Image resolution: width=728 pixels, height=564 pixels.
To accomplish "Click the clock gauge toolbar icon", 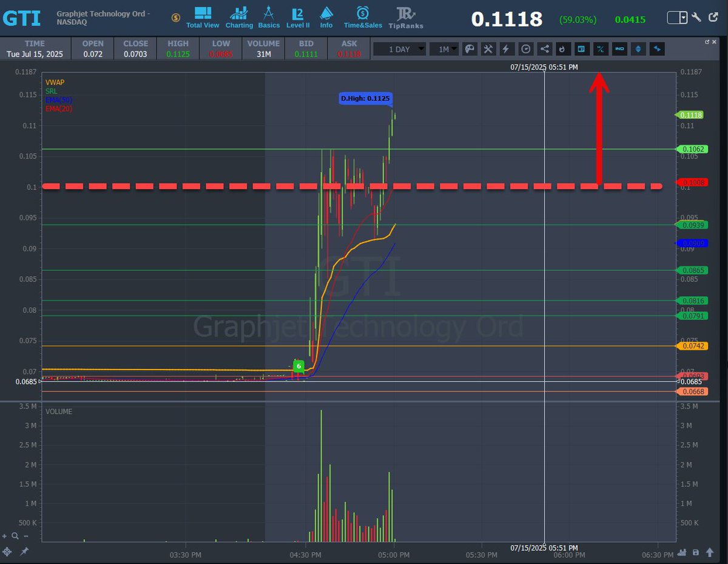I will tap(525, 49).
